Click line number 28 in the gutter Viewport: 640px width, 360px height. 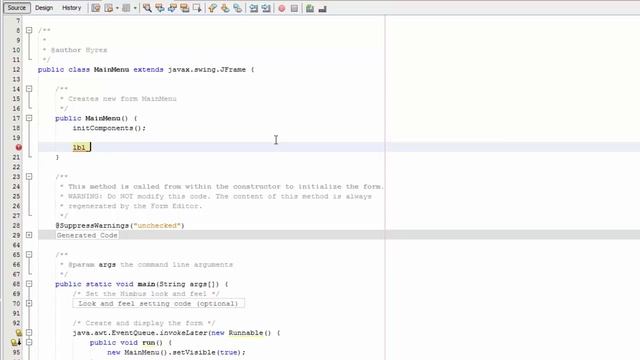[16, 225]
